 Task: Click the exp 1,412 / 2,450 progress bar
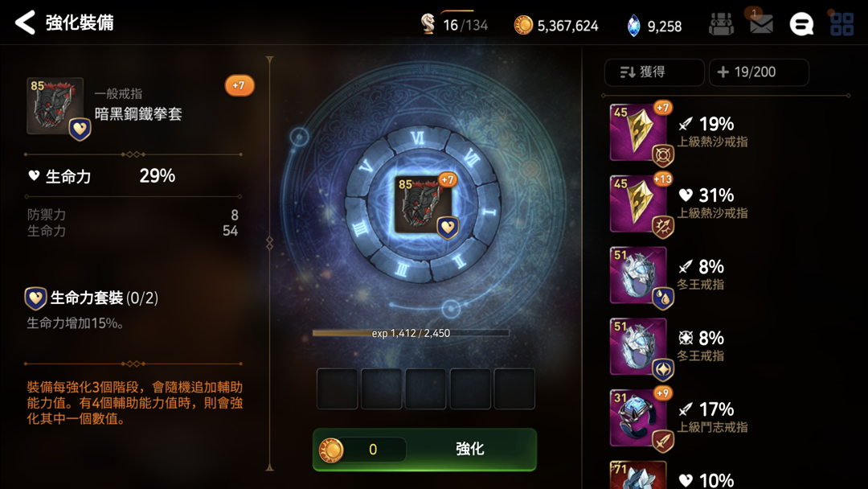pos(411,333)
